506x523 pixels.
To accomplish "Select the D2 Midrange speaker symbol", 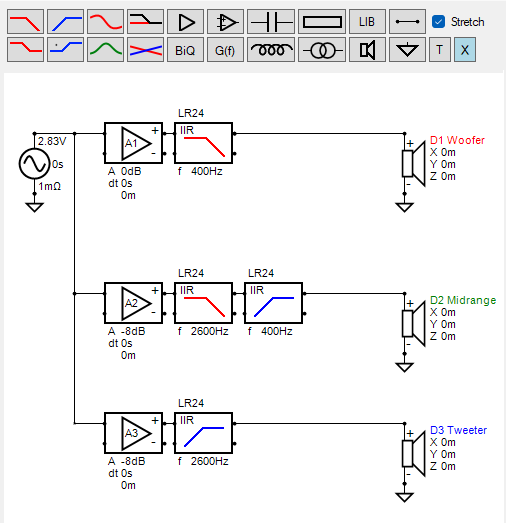I will tap(414, 324).
